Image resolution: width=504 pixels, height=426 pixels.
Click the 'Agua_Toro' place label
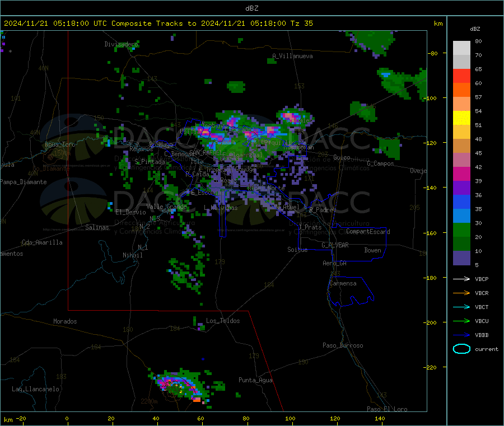pos(60,144)
